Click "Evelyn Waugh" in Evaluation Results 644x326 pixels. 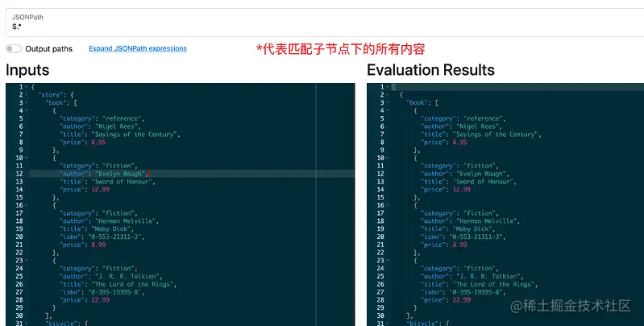click(481, 173)
